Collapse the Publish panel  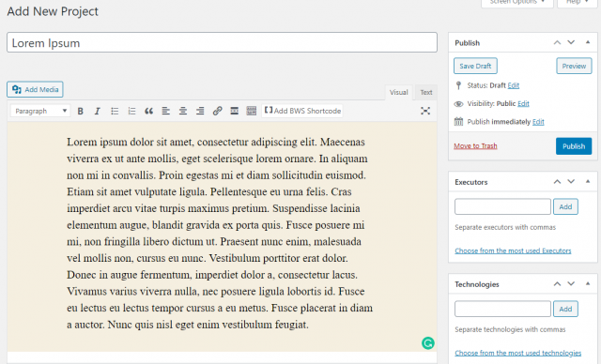(x=588, y=42)
